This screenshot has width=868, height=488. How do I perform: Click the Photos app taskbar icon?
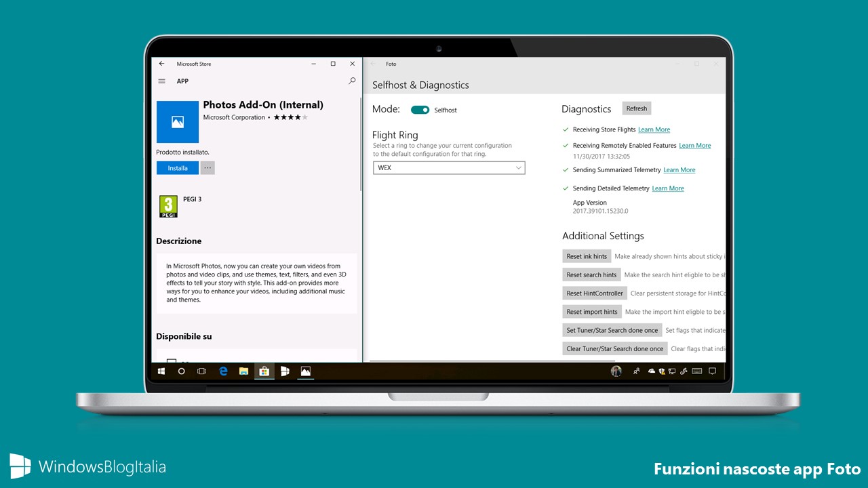point(306,371)
